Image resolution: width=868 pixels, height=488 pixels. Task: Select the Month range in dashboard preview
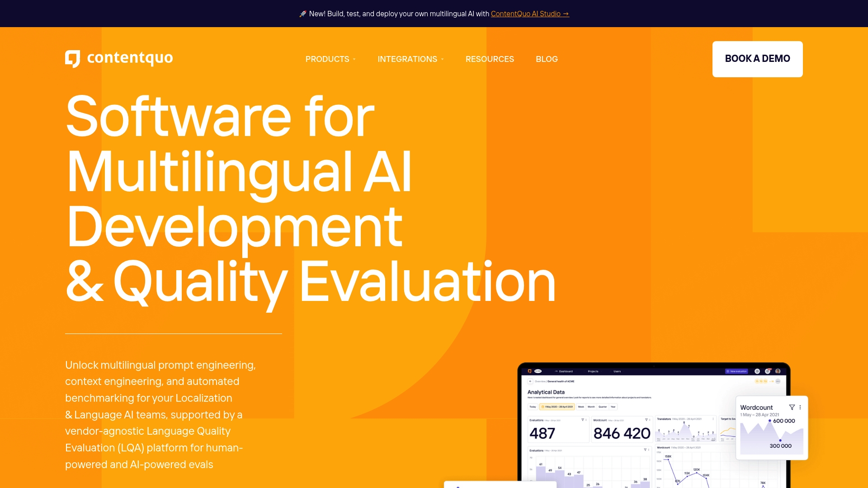(x=591, y=407)
